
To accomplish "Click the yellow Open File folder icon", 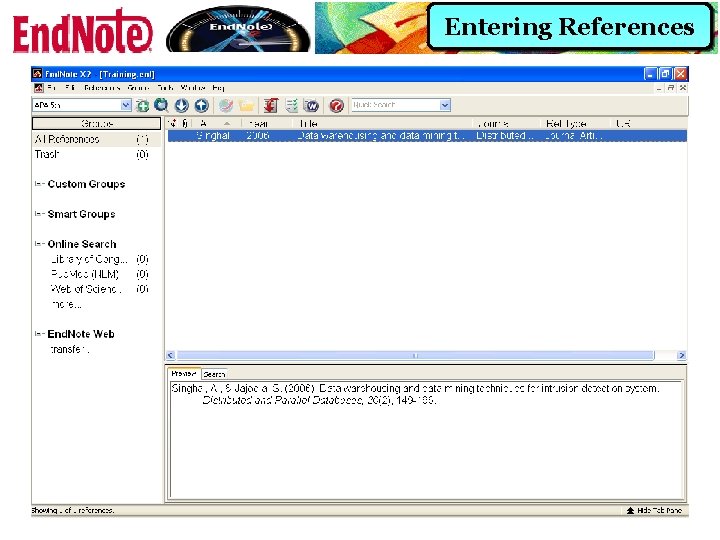I will 247,106.
